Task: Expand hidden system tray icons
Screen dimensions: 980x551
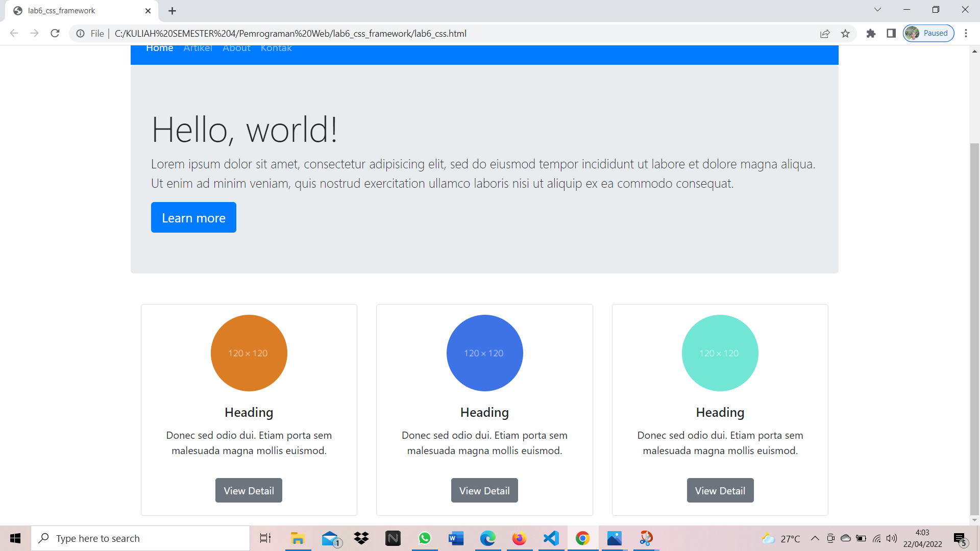Action: tap(815, 538)
